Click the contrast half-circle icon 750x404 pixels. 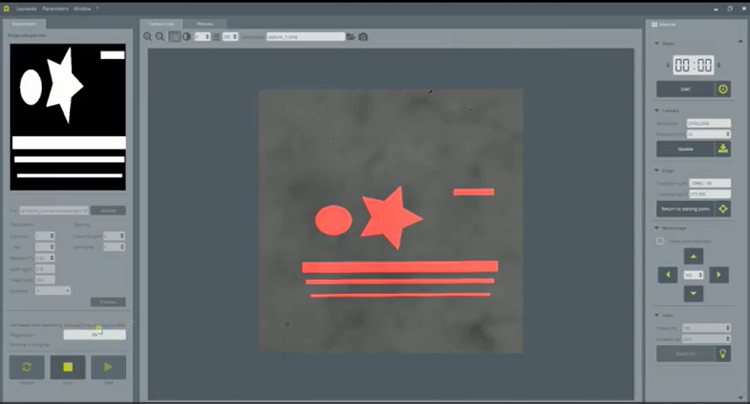pyautogui.click(x=186, y=37)
